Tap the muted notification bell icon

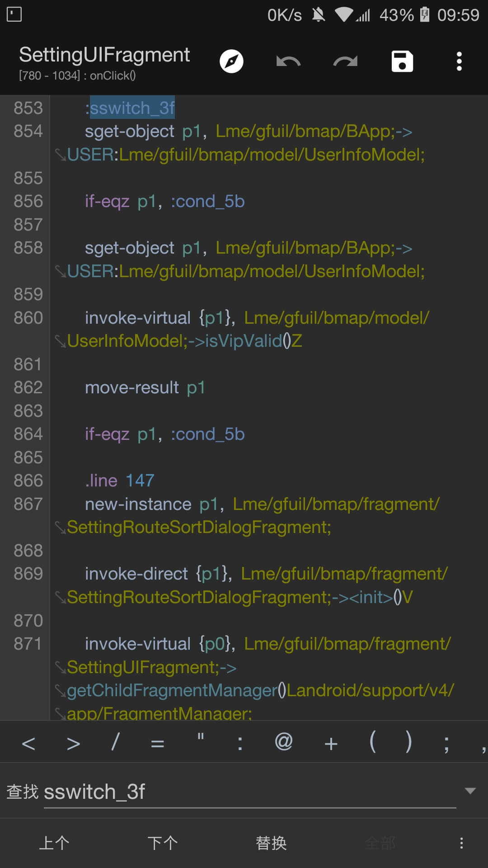[319, 15]
